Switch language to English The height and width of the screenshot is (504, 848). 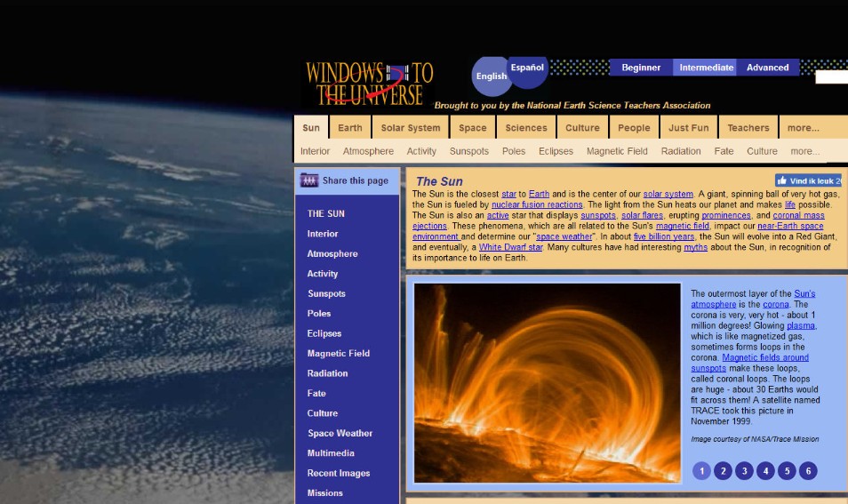[x=491, y=76]
